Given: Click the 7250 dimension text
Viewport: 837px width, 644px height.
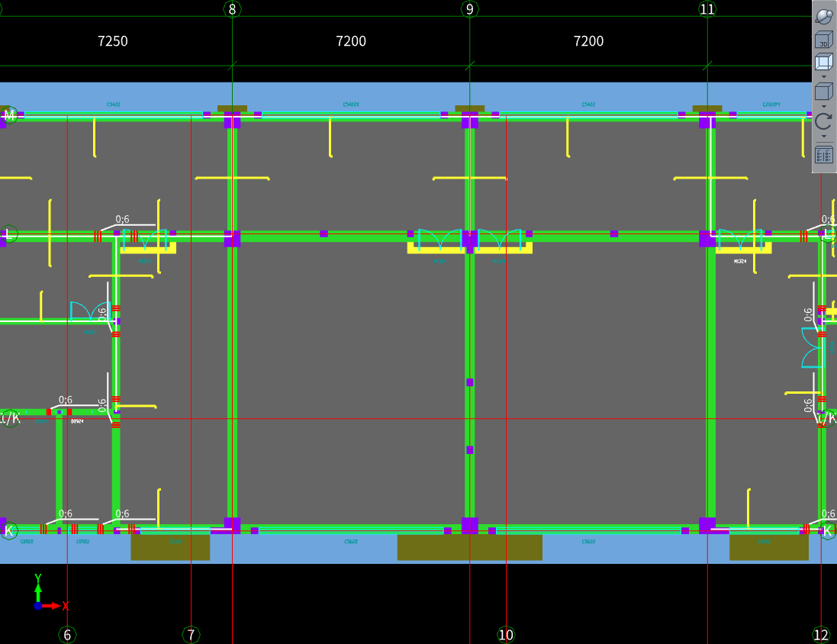Looking at the screenshot, I should tap(113, 41).
